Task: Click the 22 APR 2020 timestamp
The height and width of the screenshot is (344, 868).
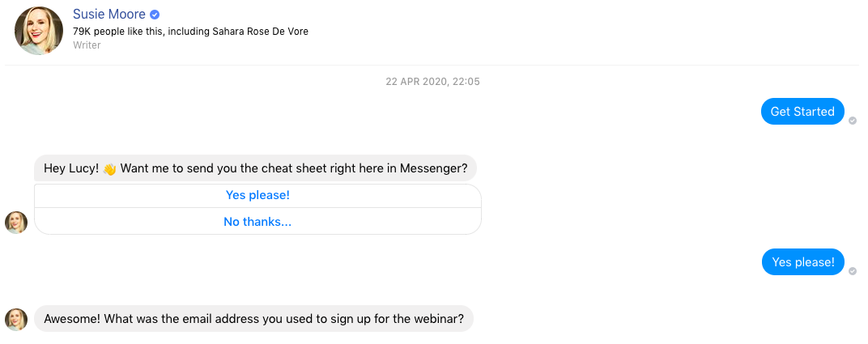Action: pos(433,82)
